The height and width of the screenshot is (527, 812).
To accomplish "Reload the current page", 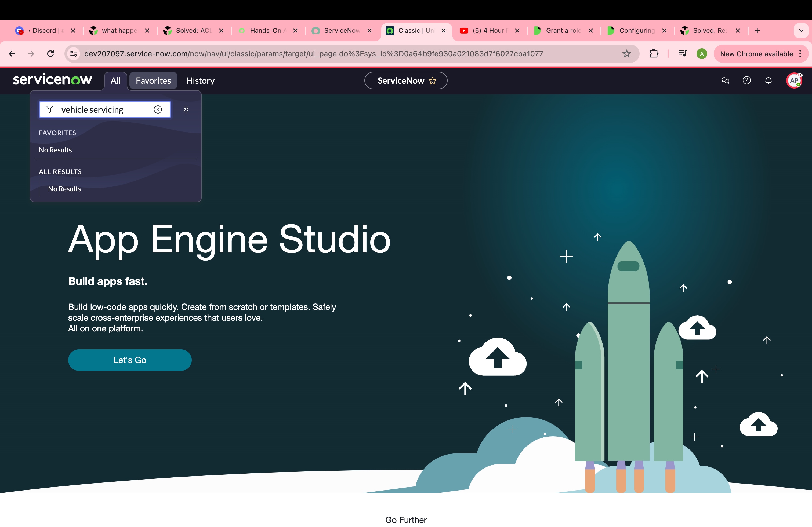I will [50, 53].
